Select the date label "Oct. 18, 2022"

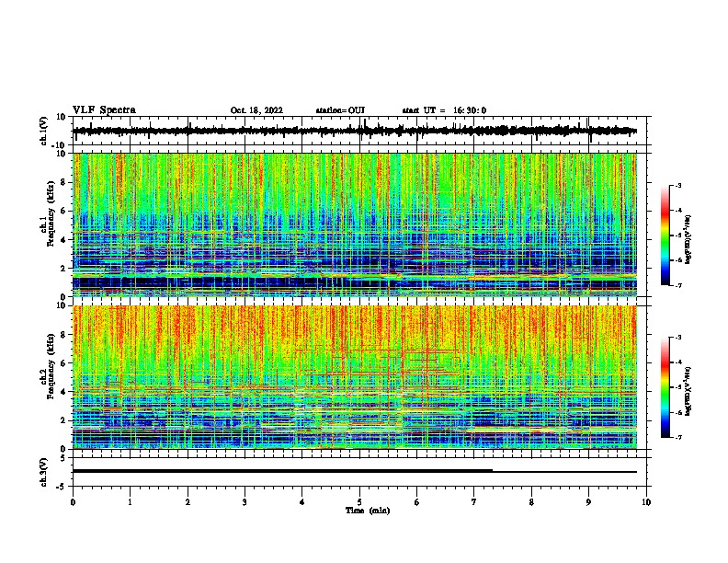pyautogui.click(x=256, y=110)
